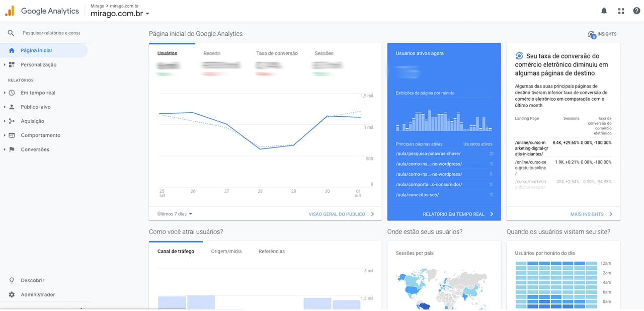Click the person icon beside Público-alvo
Viewport: 644px width, 311px height.
(x=12, y=107)
